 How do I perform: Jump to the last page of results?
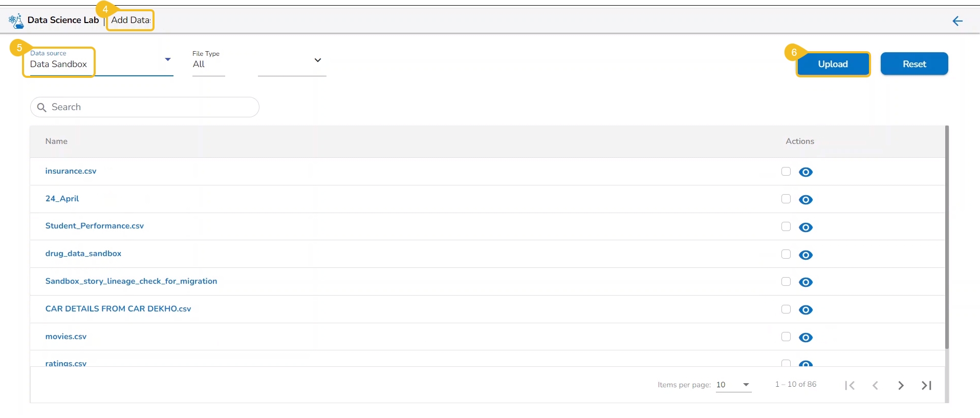coord(926,385)
